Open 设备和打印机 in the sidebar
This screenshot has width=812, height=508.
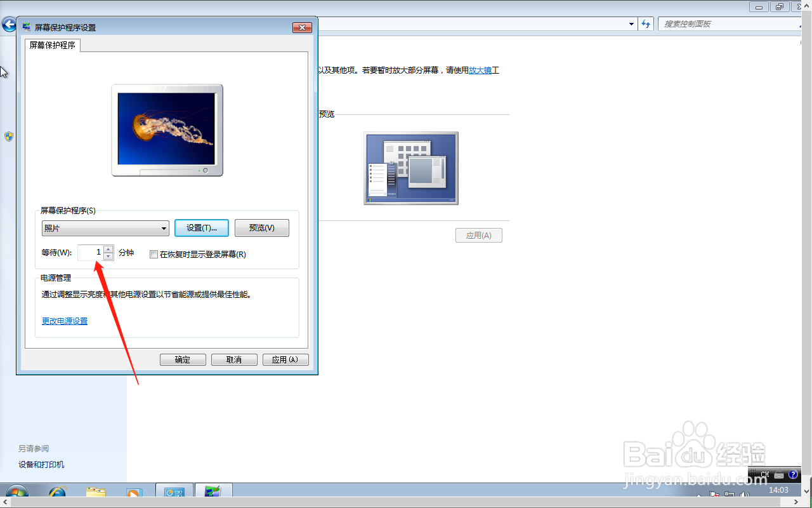click(41, 465)
